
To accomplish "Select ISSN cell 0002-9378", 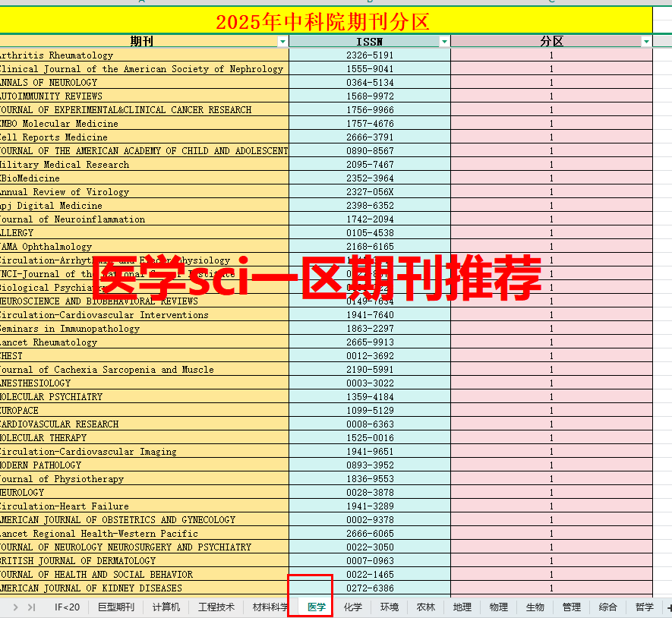I will coord(370,520).
